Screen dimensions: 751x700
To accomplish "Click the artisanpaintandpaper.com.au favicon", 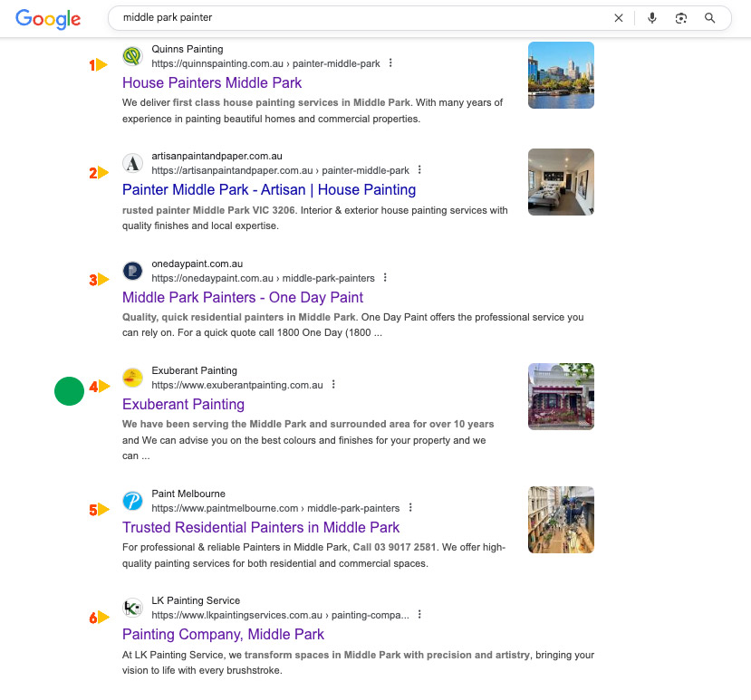I will [132, 163].
